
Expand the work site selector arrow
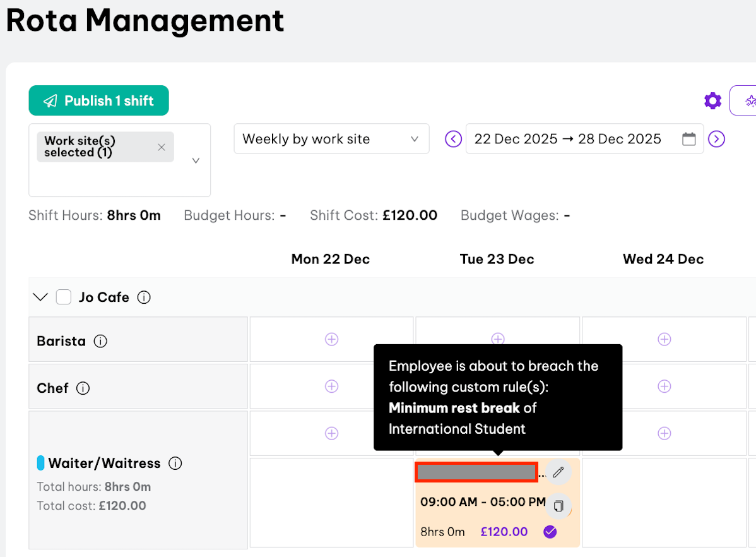tap(196, 160)
